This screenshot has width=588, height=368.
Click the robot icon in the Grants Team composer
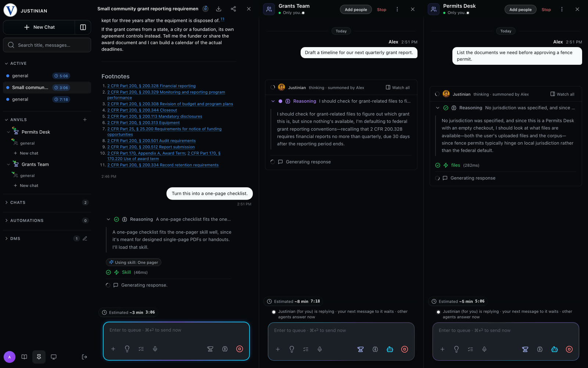390,349
